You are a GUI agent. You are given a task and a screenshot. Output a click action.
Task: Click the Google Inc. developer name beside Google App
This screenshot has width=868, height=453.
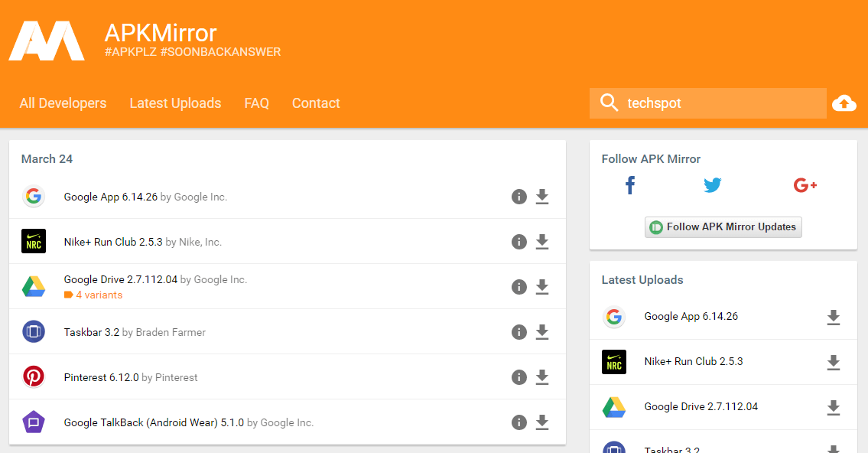(x=200, y=197)
